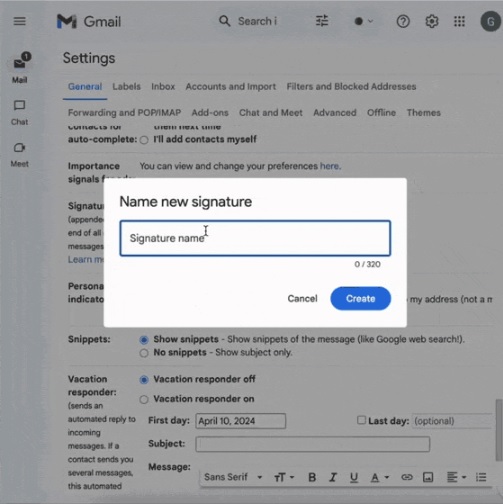Image resolution: width=503 pixels, height=504 pixels.
Task: Open Accounts and Import tab
Action: (x=231, y=87)
